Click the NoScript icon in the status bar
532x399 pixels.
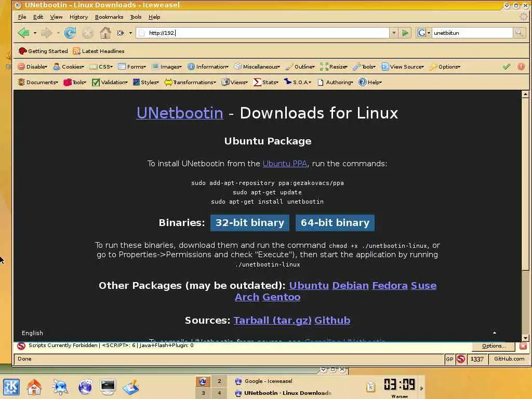click(460, 359)
